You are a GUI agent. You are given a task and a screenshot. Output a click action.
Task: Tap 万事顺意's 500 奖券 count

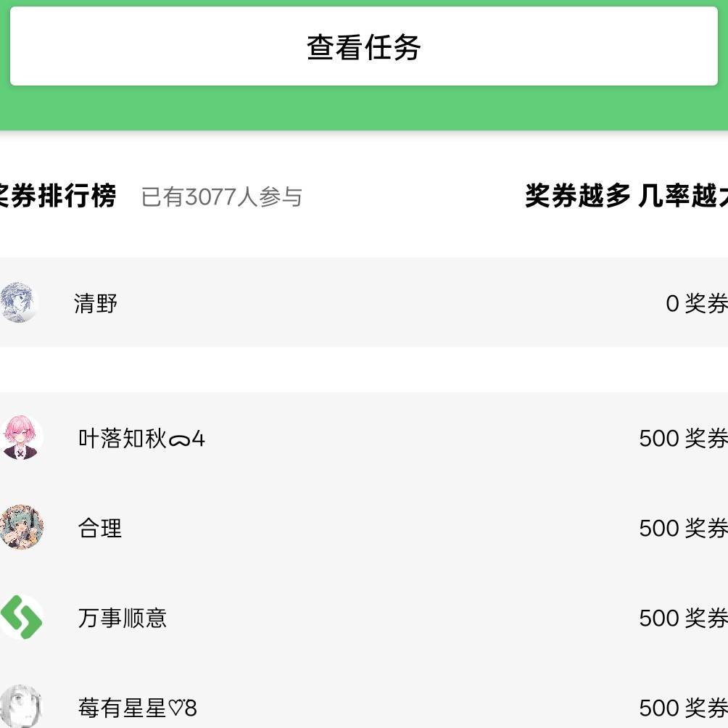point(683,618)
